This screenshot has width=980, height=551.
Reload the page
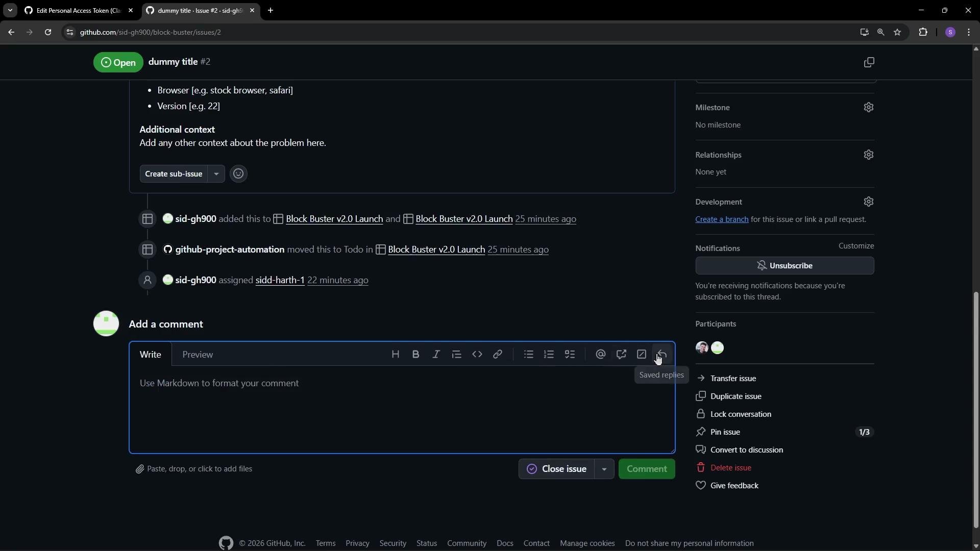point(48,32)
